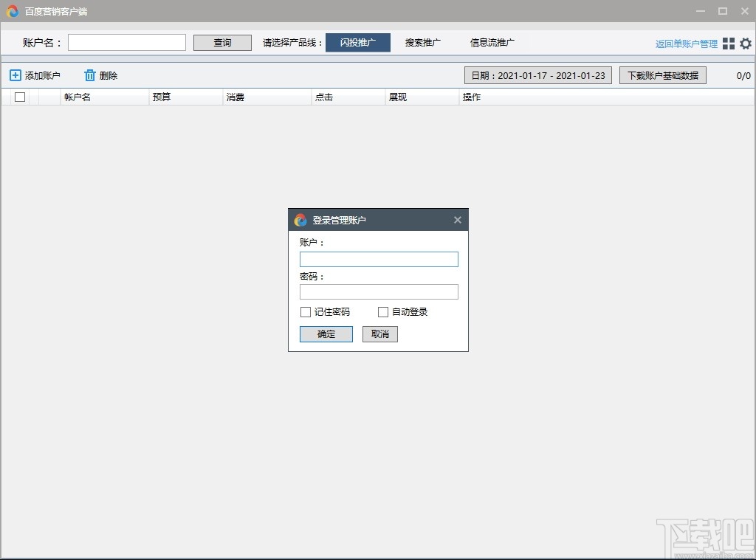Screen dimensions: 756x560
Task: Enable the 记住密码 checkbox
Action: (305, 311)
